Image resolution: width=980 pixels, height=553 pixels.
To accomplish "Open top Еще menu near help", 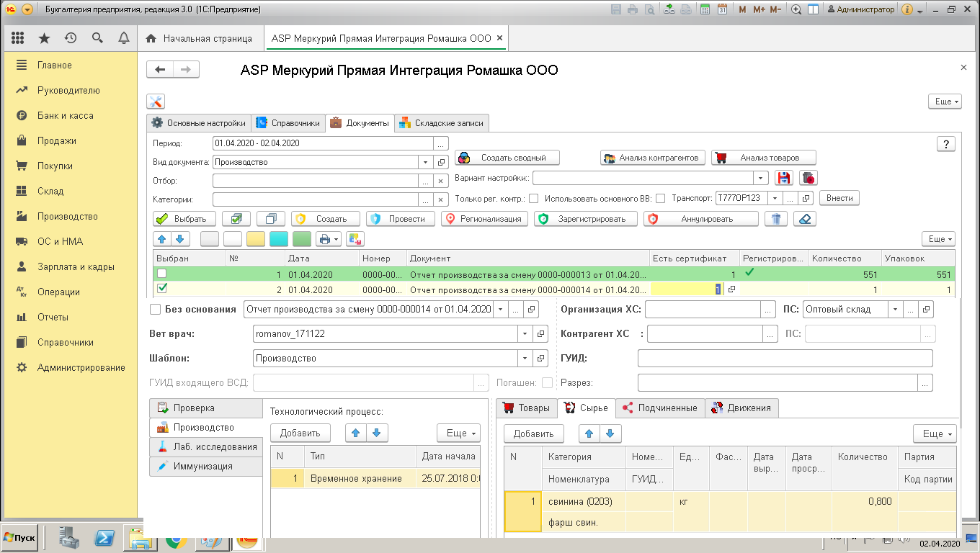I will pyautogui.click(x=945, y=102).
